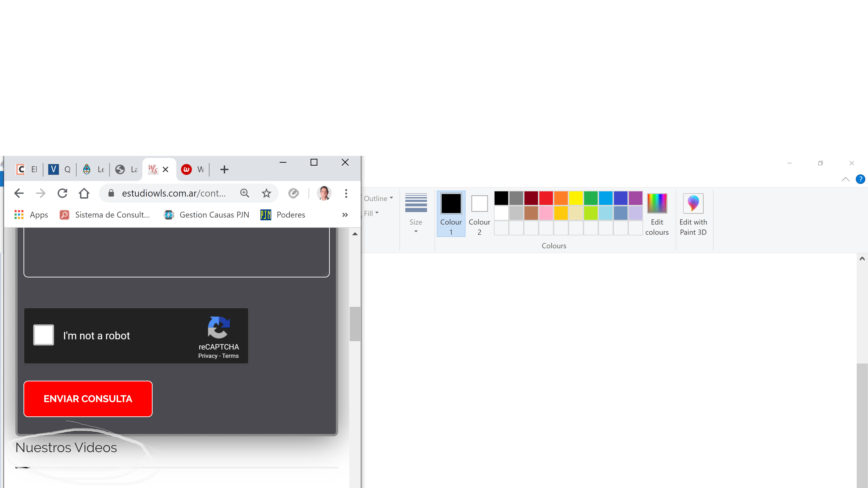
Task: Pick dark red colour swatch
Action: pyautogui.click(x=531, y=198)
